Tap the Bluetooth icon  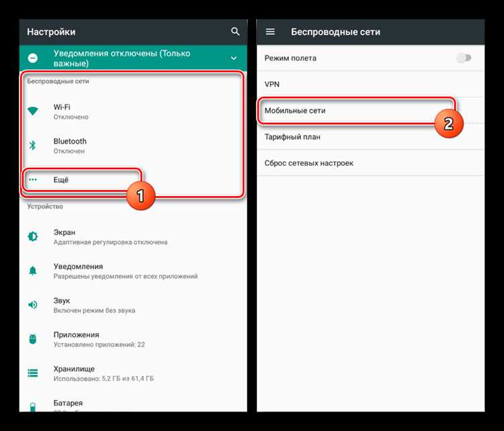tap(33, 146)
